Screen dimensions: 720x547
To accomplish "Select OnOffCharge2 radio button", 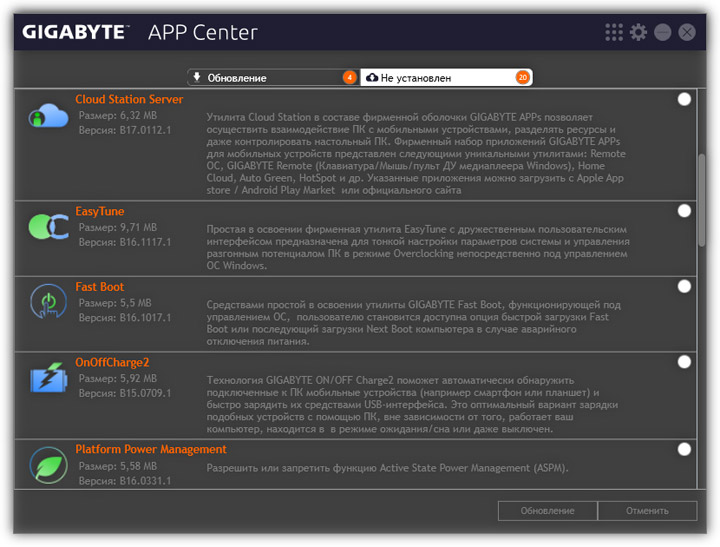I will [x=684, y=362].
